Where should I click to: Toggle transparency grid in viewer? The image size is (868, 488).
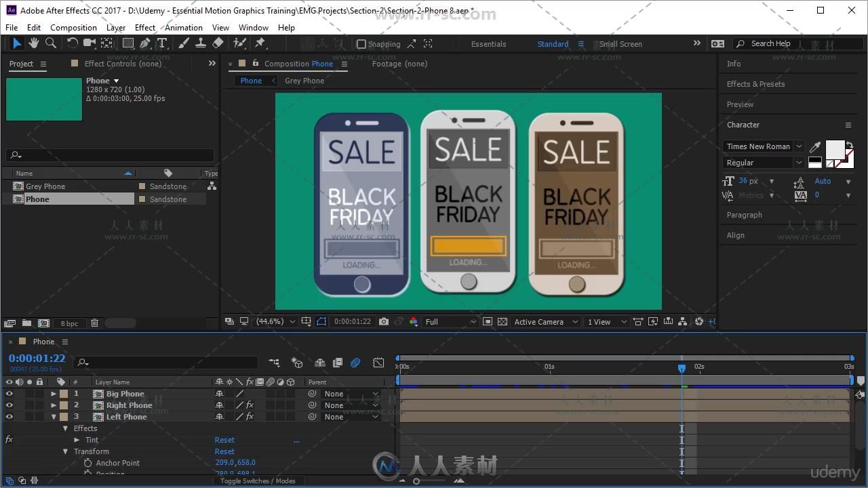point(502,322)
